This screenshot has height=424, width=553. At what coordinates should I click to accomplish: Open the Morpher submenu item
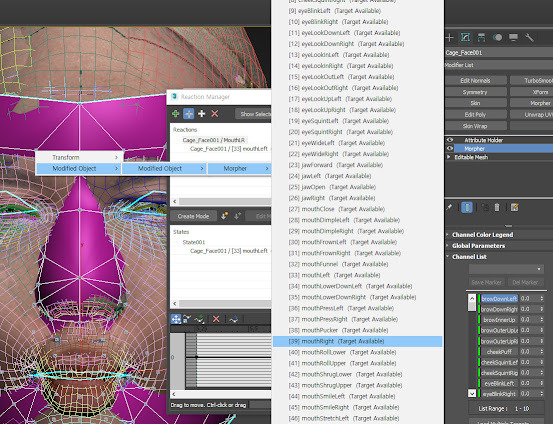[239, 169]
